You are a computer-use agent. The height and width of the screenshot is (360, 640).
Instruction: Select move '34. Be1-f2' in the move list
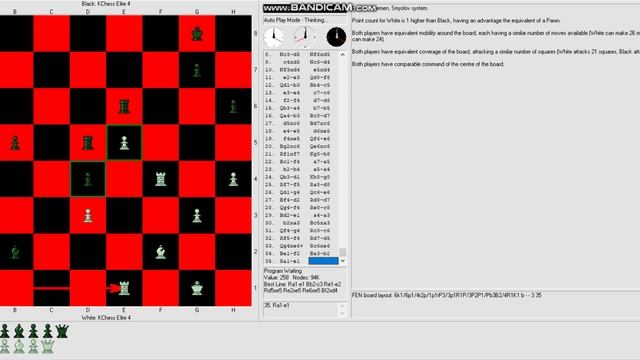[289, 253]
